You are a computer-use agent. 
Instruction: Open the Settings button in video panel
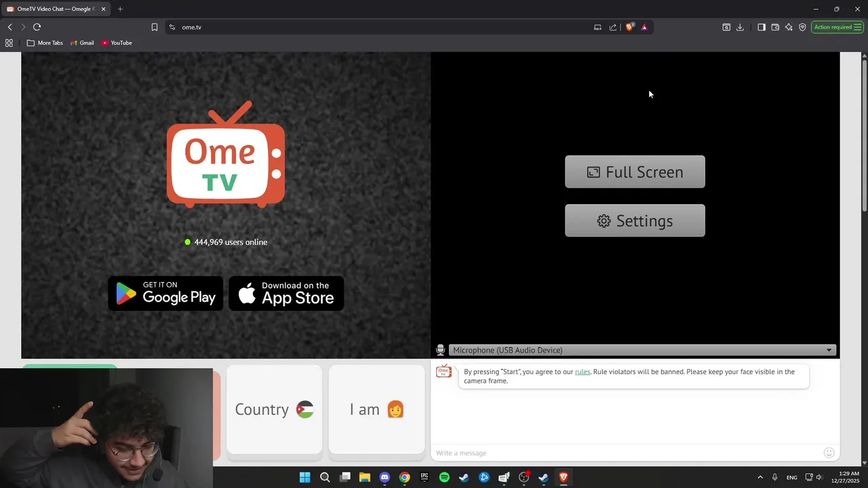point(635,221)
